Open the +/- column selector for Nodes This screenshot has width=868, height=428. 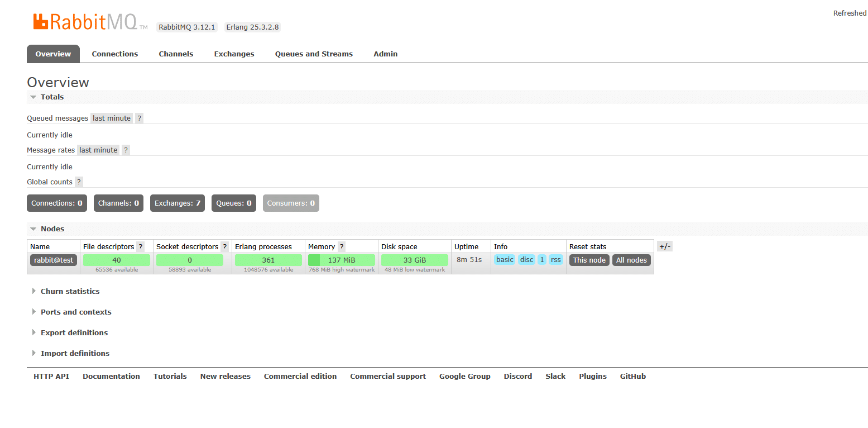664,246
